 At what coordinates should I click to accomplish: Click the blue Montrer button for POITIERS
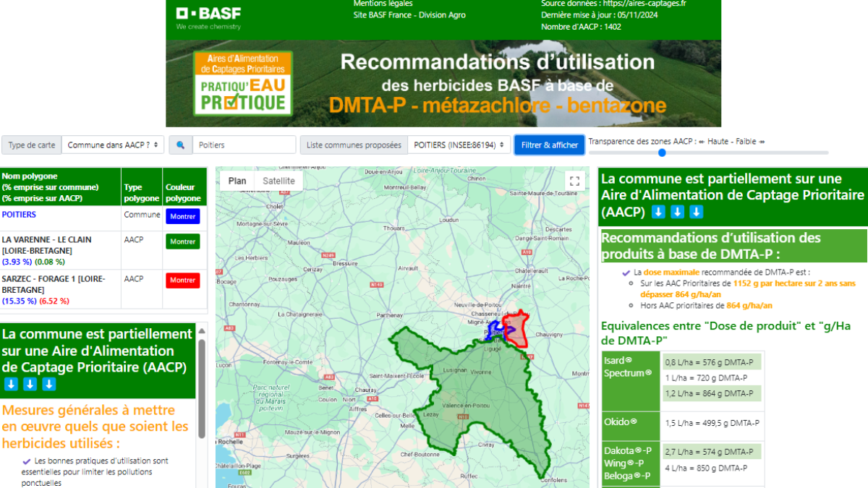pos(182,215)
